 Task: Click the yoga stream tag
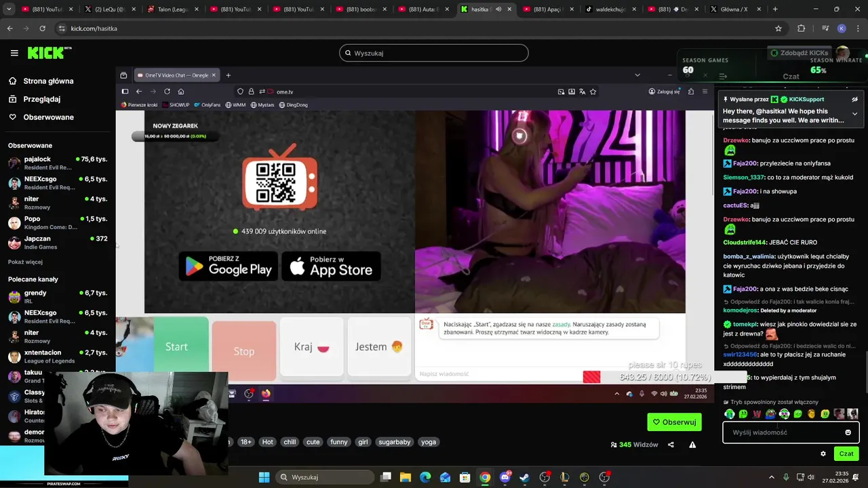pos(429,442)
